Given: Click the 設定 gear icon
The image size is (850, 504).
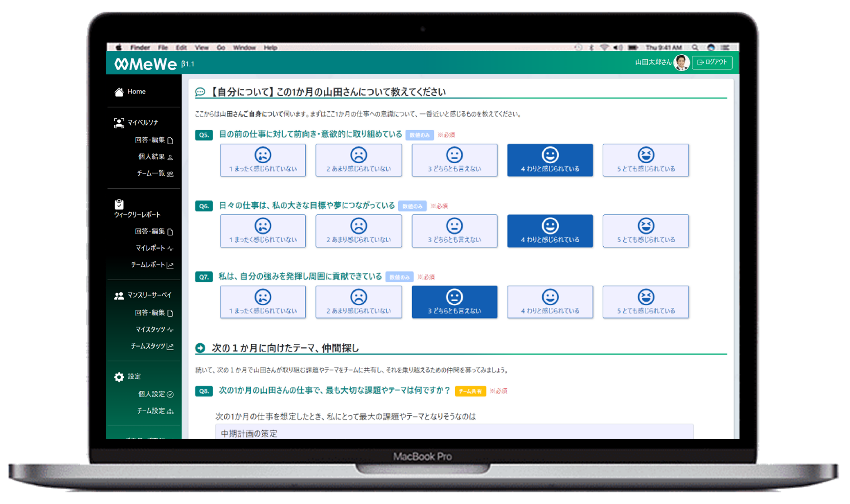Looking at the screenshot, I should click(x=119, y=377).
